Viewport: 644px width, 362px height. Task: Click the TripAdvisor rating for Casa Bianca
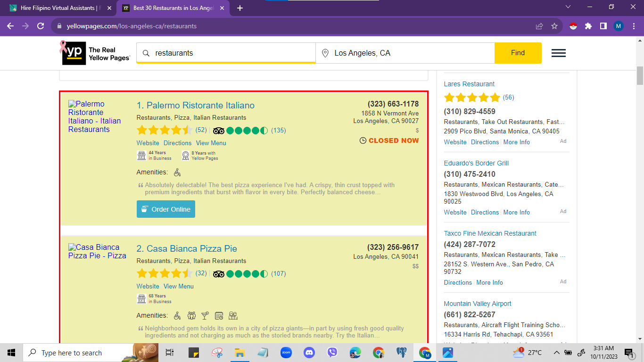(249, 273)
